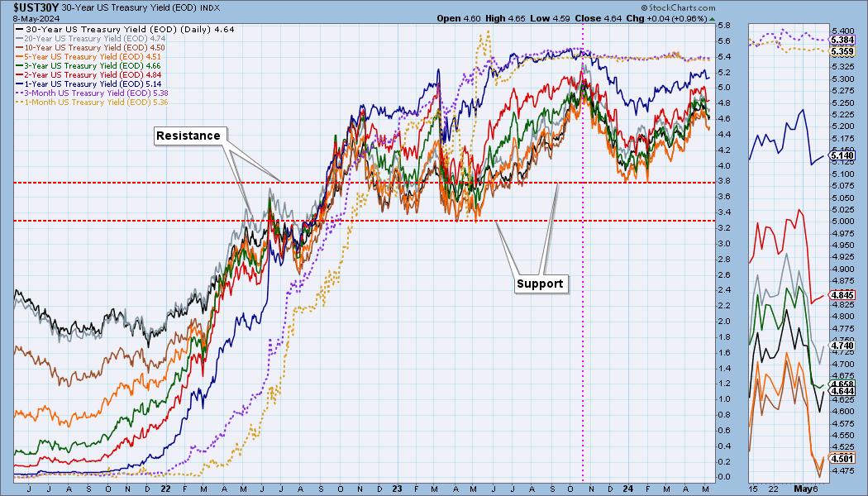Click the 3.8 label on y-axis

723,181
